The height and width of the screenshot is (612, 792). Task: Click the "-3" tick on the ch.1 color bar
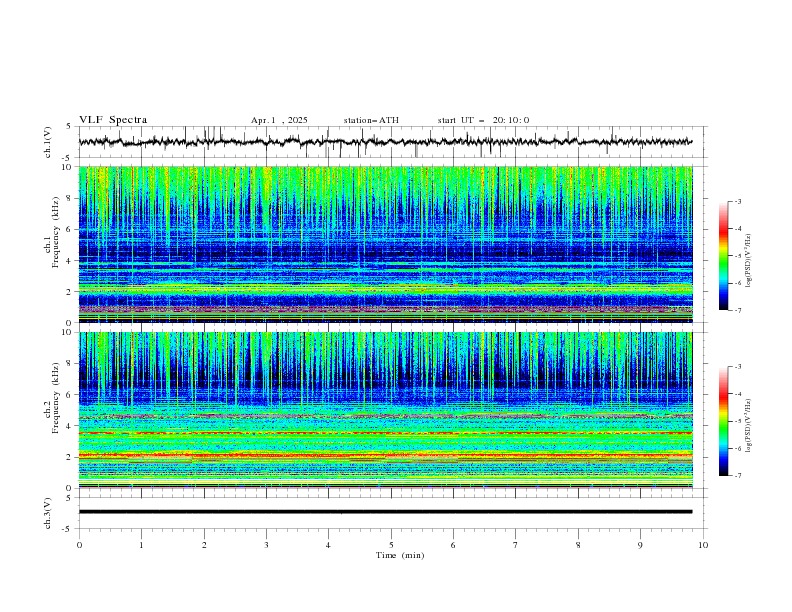pyautogui.click(x=738, y=201)
